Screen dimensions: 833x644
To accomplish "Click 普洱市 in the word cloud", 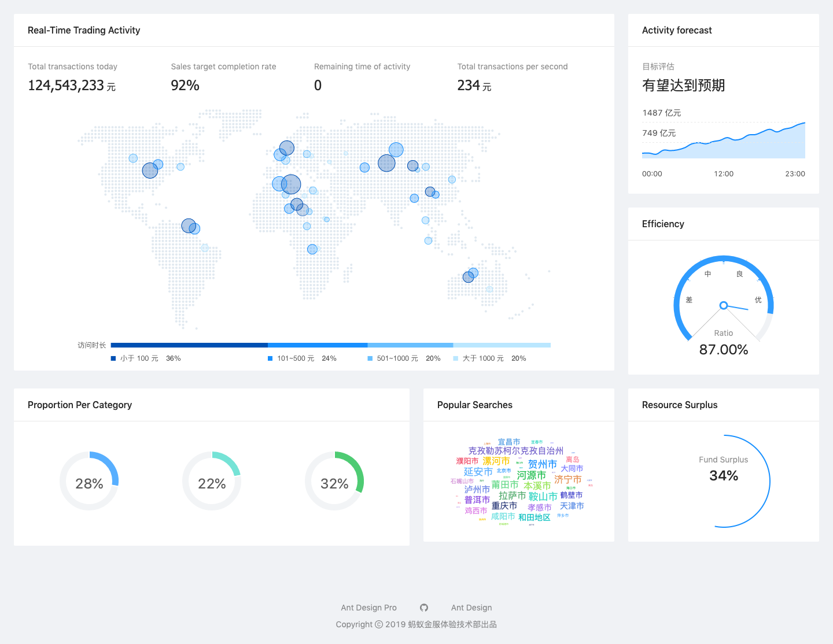I will (477, 499).
